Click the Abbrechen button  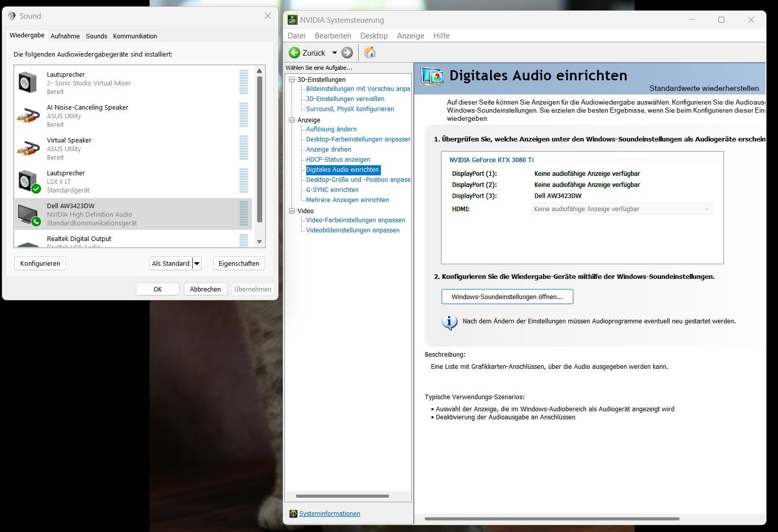pyautogui.click(x=205, y=289)
